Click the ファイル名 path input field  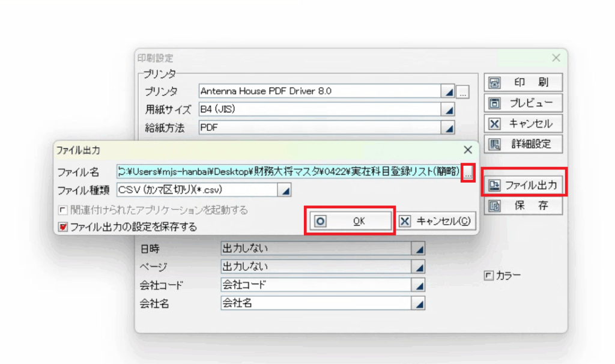(x=288, y=172)
